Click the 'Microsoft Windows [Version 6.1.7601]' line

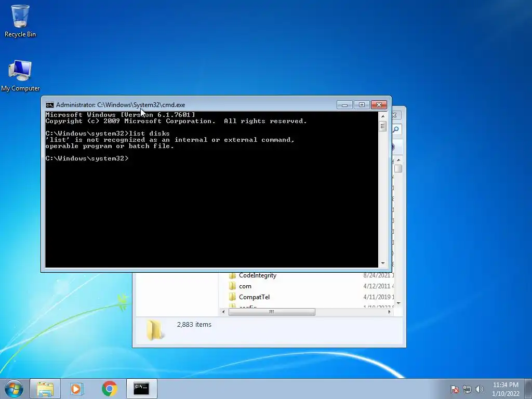pyautogui.click(x=121, y=115)
